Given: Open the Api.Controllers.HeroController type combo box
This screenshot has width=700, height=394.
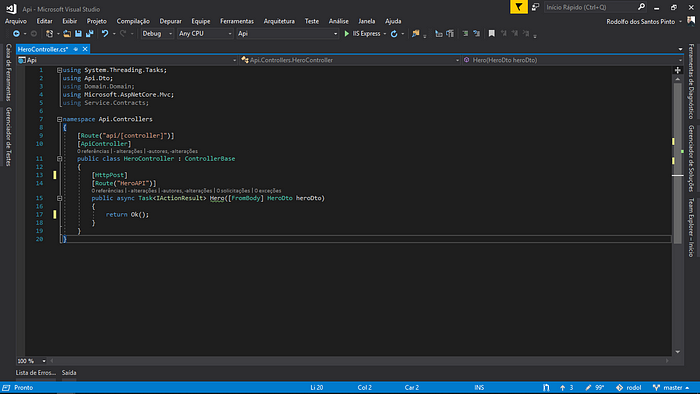Looking at the screenshot, I should coord(350,60).
